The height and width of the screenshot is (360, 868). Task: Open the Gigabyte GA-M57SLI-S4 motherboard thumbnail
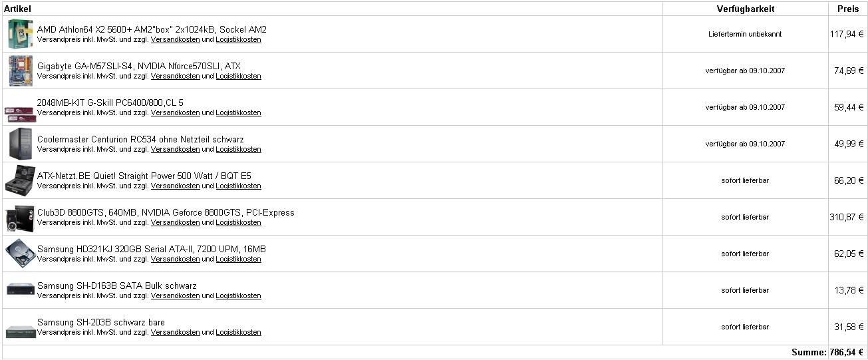[x=20, y=71]
